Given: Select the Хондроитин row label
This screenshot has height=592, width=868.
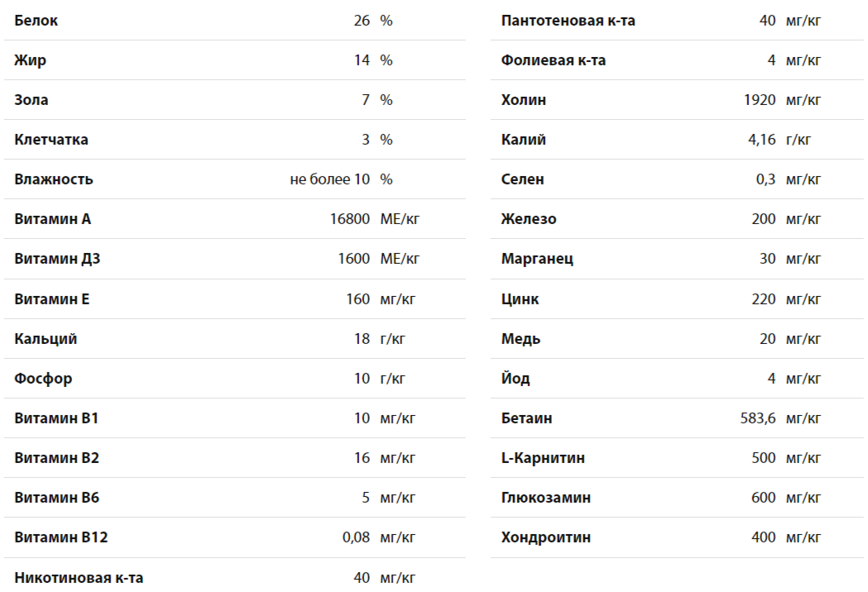Looking at the screenshot, I should tap(546, 537).
